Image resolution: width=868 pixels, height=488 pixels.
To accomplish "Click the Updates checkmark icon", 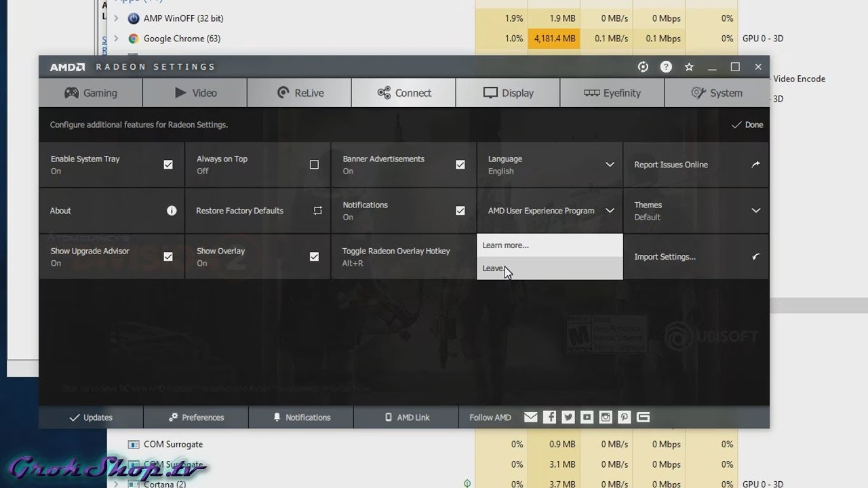I will [x=75, y=418].
